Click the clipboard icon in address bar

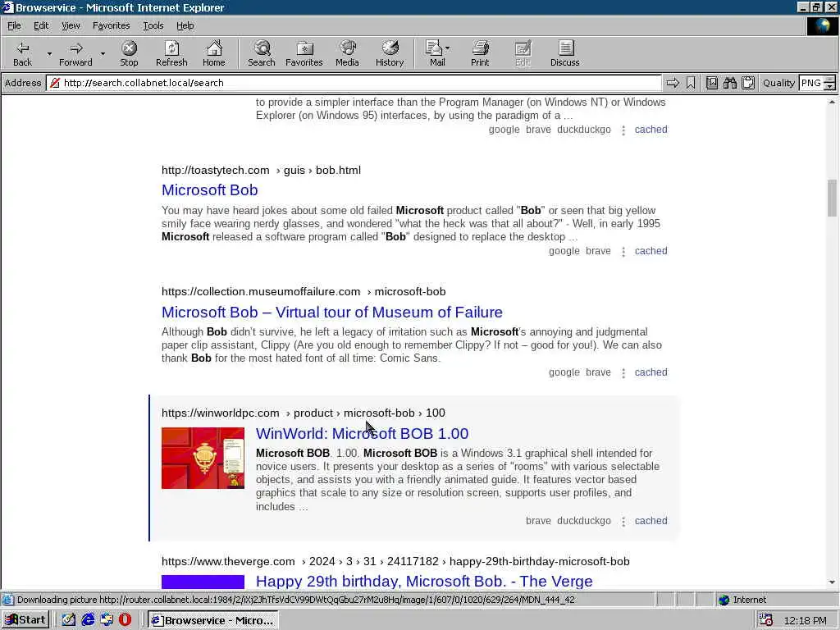(x=748, y=83)
